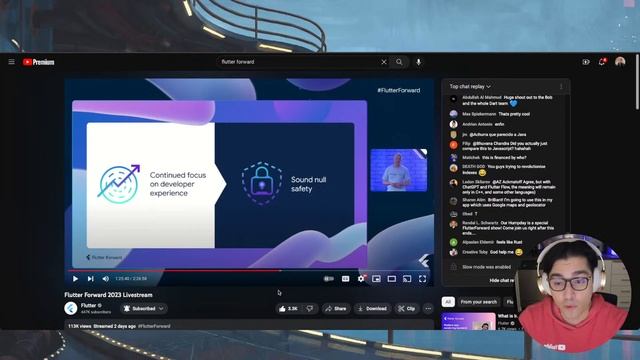Click the 'Slow mode was enabled' notice
This screenshot has height=360, width=640.
coord(486,267)
